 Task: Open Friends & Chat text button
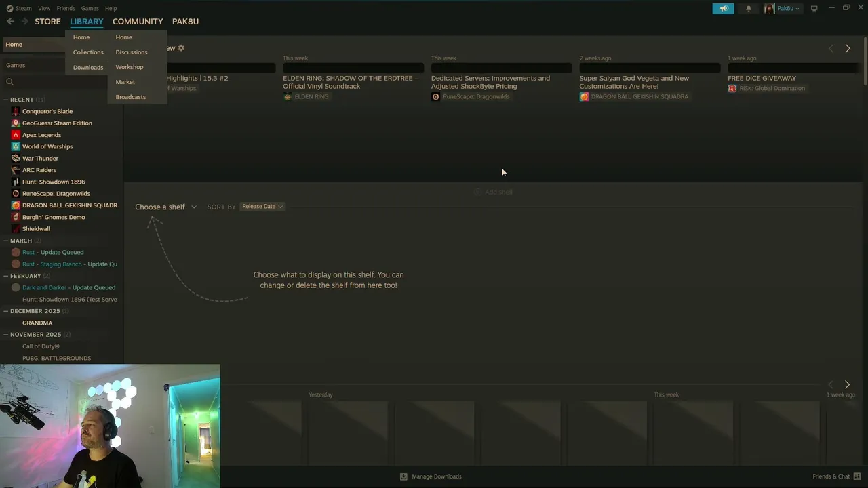831,476
